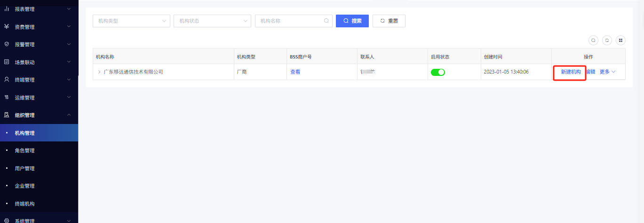Open 用户管理 from the sidebar
The height and width of the screenshot is (223, 644).
(24, 168)
